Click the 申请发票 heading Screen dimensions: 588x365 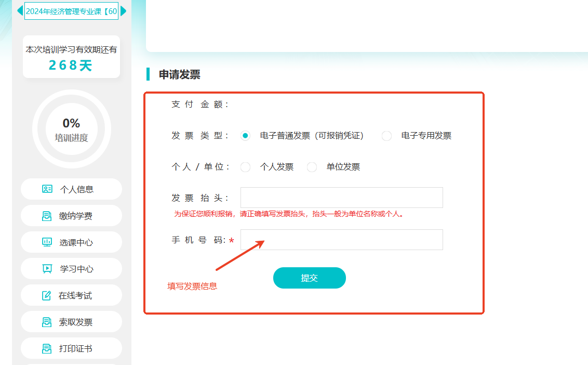point(179,74)
